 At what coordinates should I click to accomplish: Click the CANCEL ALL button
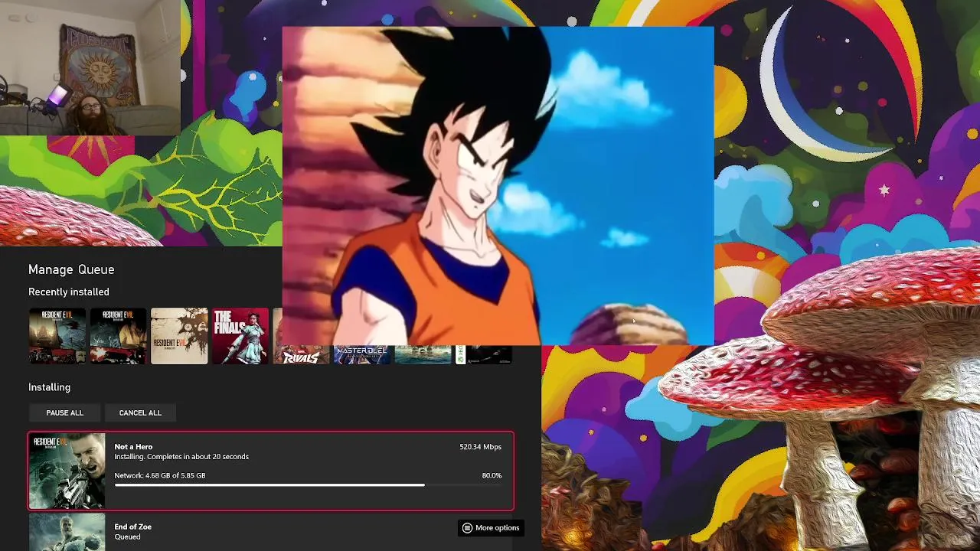[x=140, y=412]
